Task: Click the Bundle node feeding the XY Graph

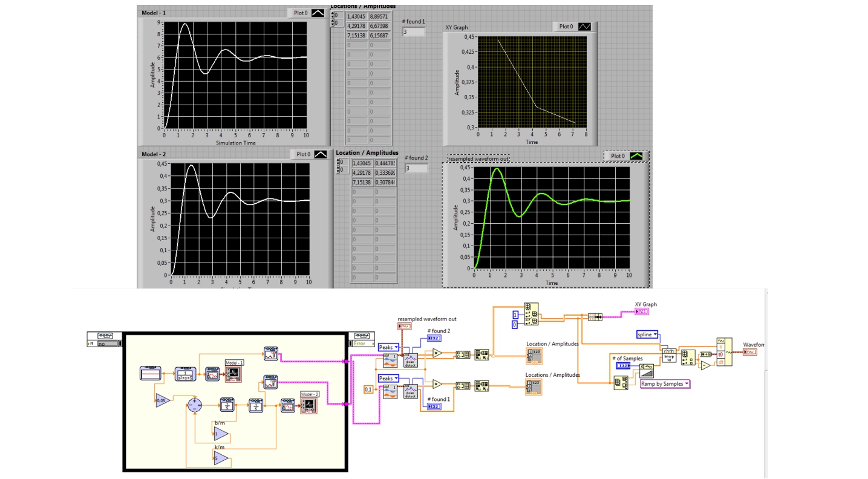Action: coord(595,316)
